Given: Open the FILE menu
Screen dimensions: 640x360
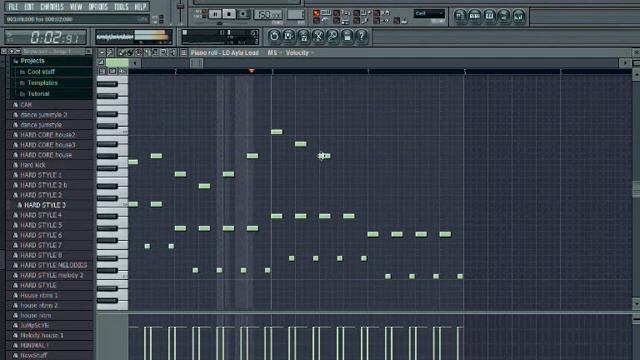Looking at the screenshot, I should tap(13, 7).
